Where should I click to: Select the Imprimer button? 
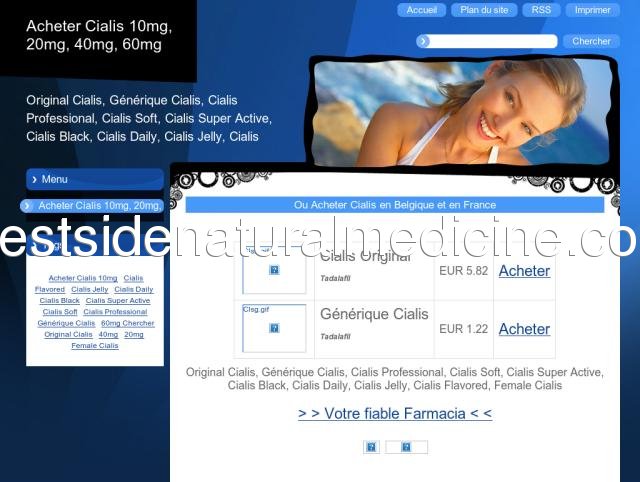593,10
